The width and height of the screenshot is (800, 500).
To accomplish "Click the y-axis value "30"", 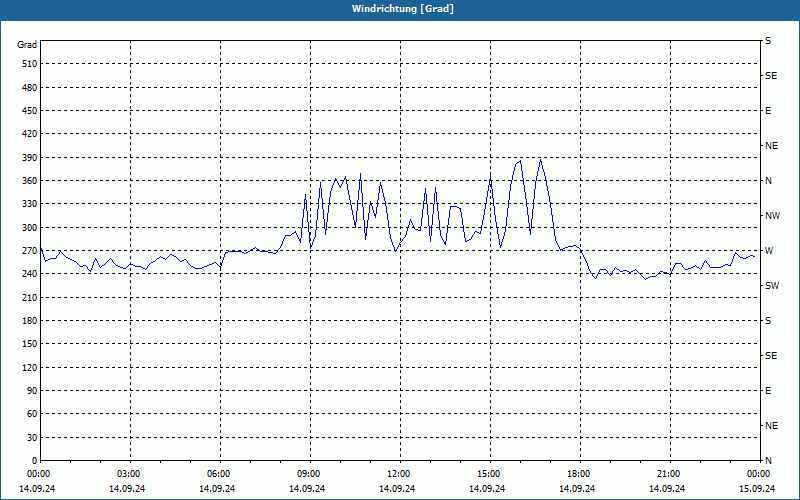I will click(x=32, y=437).
